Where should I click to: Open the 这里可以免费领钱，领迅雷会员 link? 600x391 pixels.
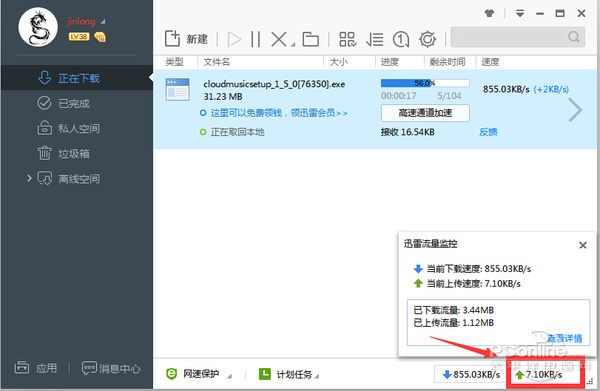tap(279, 113)
